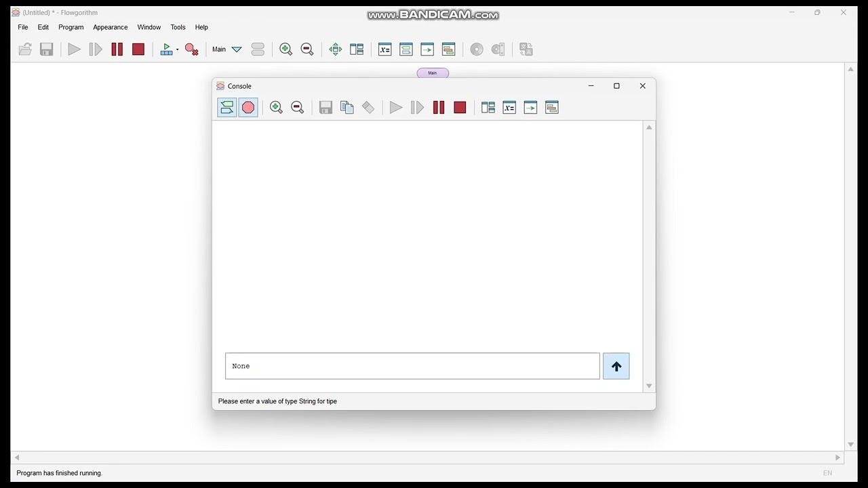Click the Open file icon in main toolbar

click(x=25, y=49)
